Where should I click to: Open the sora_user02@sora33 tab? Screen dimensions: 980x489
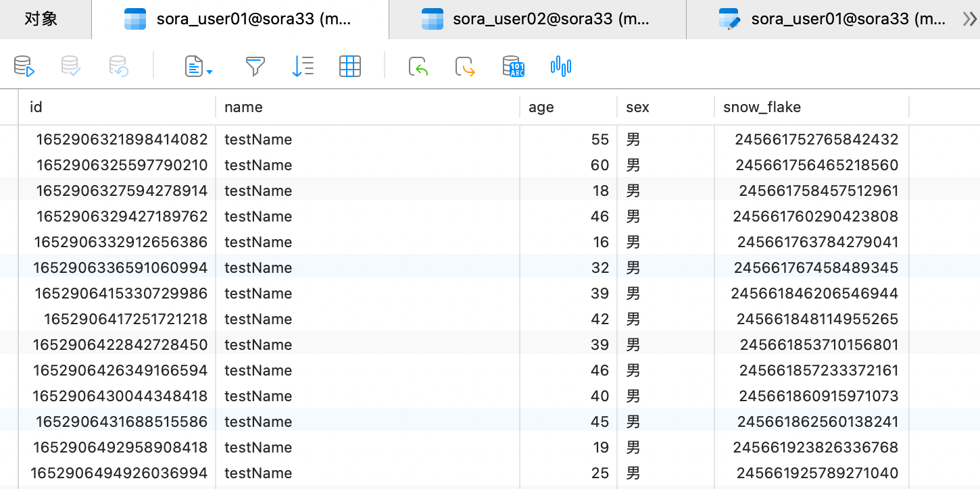tap(537, 19)
